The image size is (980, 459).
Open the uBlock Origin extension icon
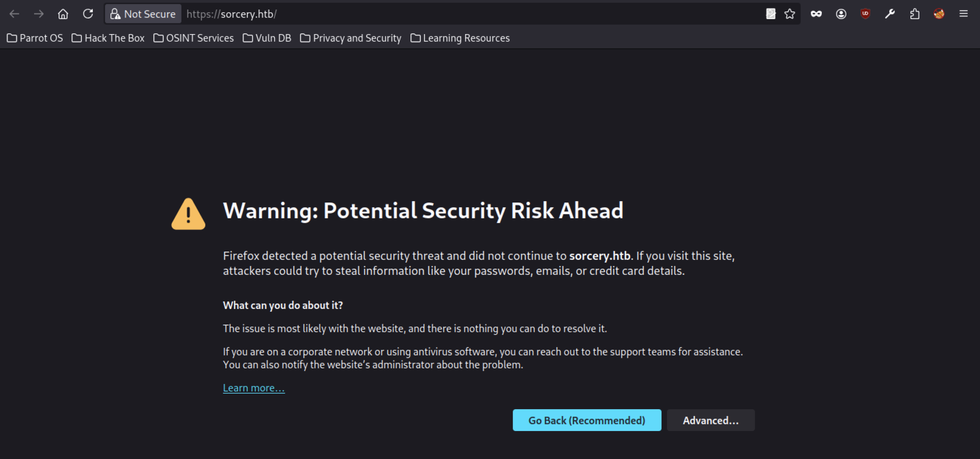click(865, 14)
